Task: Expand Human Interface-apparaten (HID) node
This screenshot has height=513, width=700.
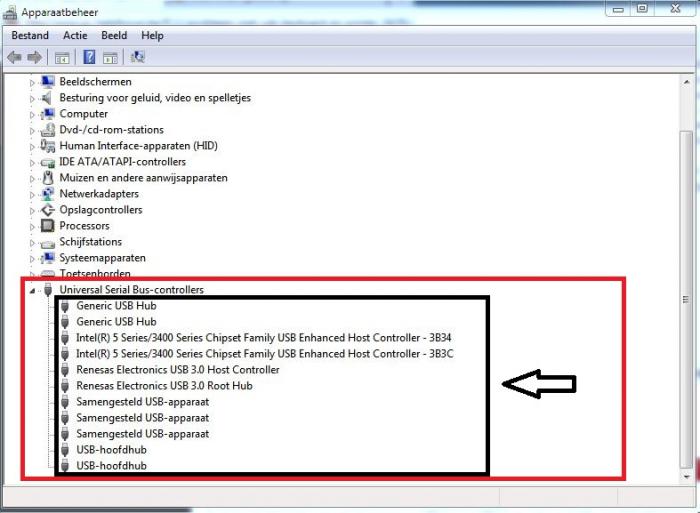Action: [x=32, y=146]
